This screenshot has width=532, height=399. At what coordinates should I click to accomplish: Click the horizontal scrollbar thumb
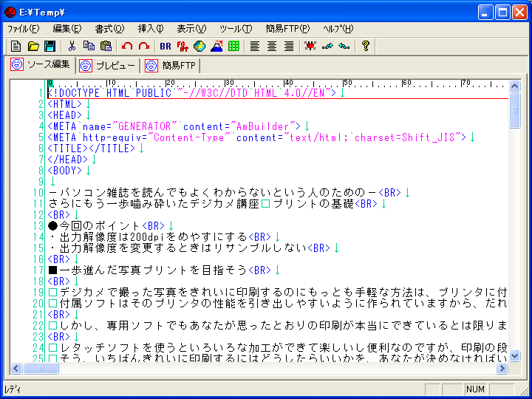(41, 368)
